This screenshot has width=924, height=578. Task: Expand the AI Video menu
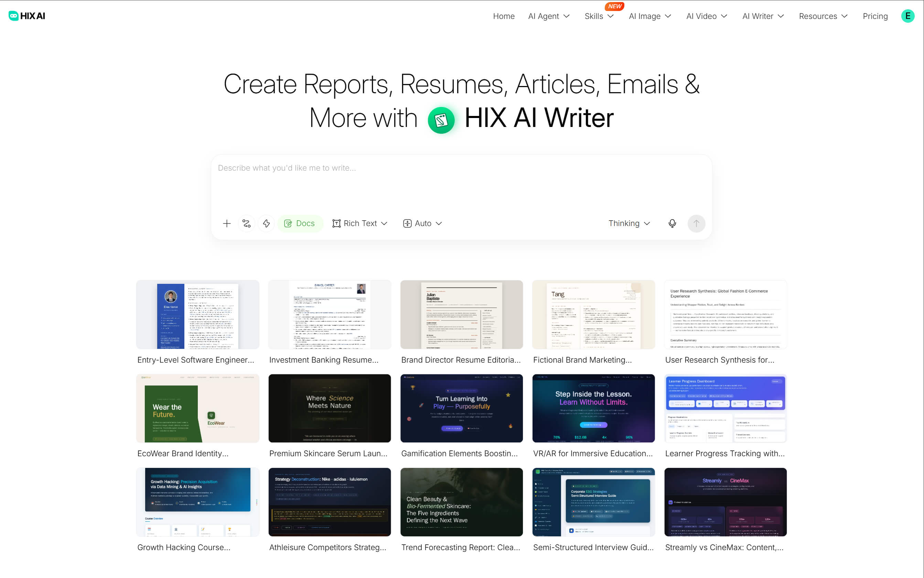click(707, 16)
